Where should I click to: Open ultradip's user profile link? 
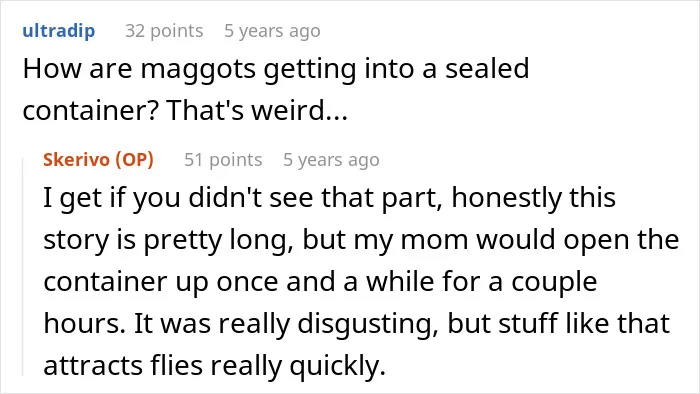[58, 31]
